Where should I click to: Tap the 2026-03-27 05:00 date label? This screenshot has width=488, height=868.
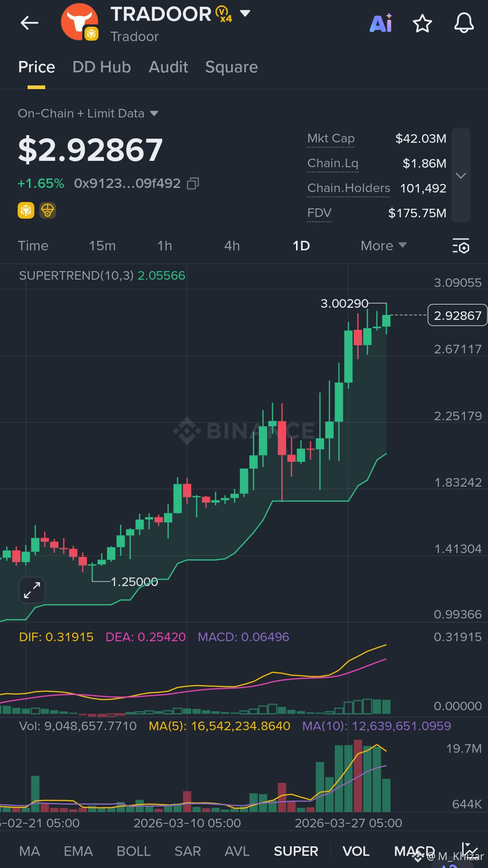[348, 823]
